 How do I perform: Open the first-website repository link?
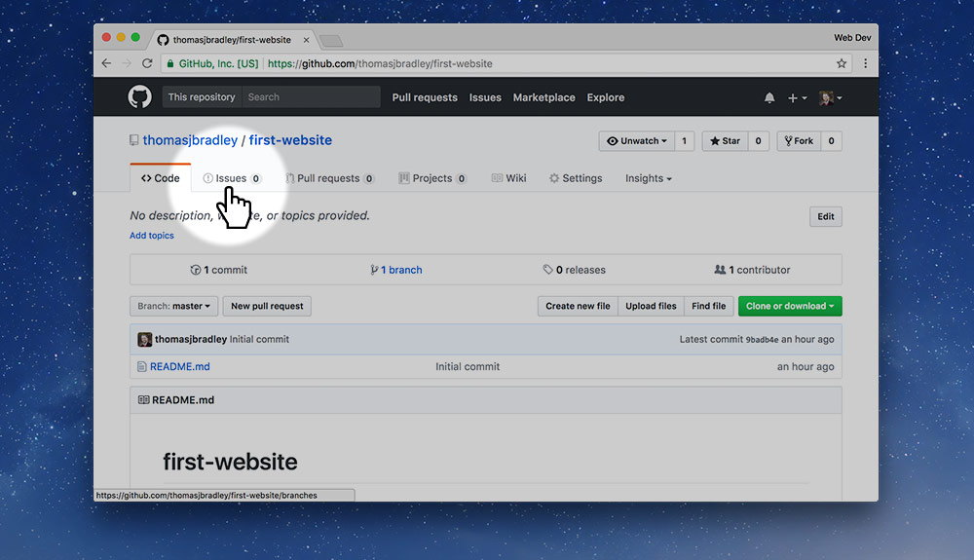click(290, 140)
